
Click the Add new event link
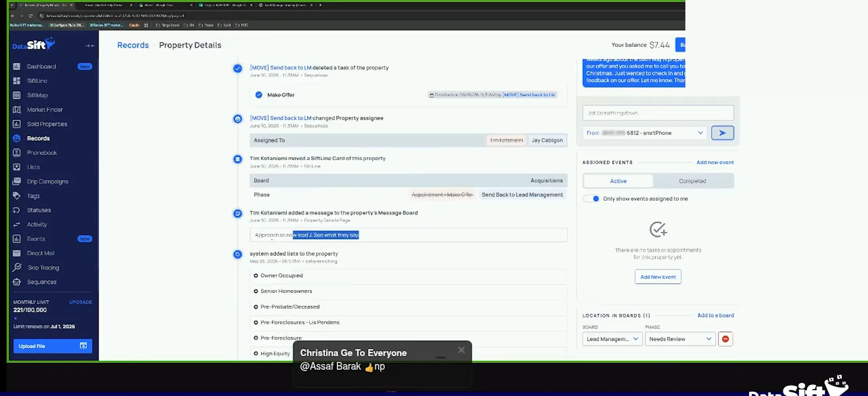coord(715,162)
